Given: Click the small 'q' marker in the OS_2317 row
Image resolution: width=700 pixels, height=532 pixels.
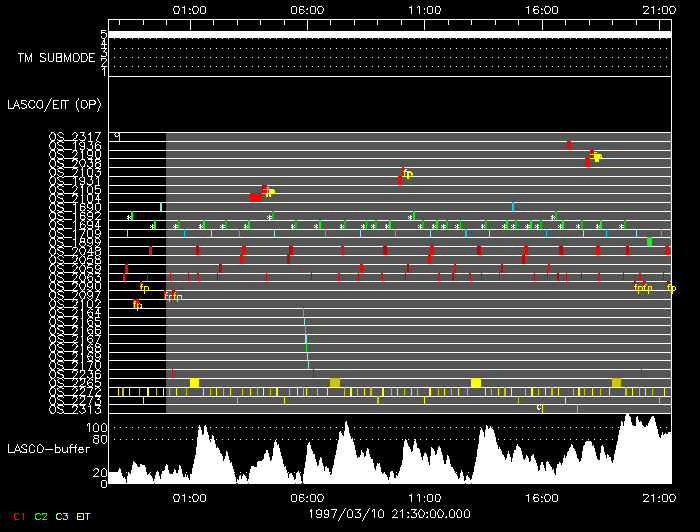Looking at the screenshot, I should point(117,136).
